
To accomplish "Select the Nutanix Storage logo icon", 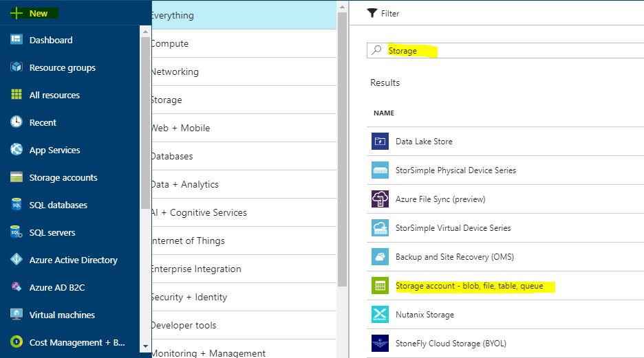I will [x=380, y=315].
